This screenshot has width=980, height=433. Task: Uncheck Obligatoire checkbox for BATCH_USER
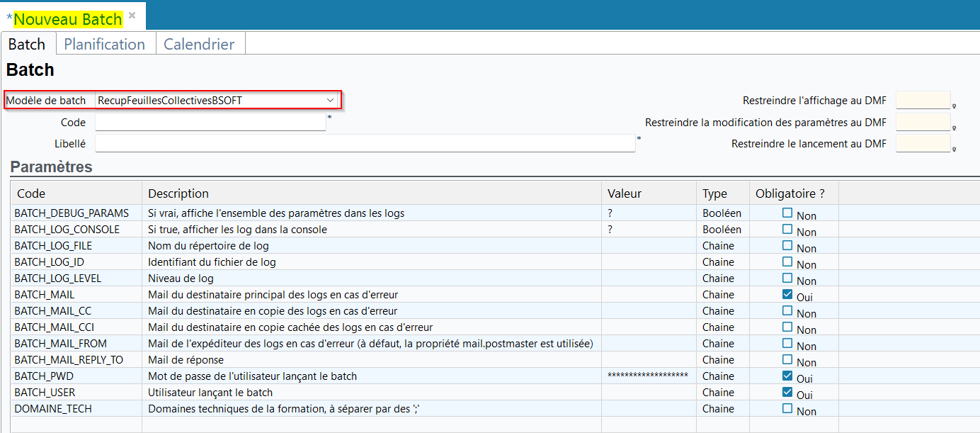pyautogui.click(x=787, y=392)
